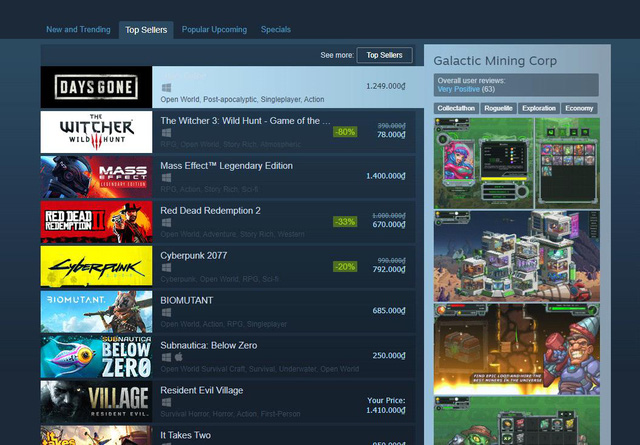Open The Witcher 3 capsule image
The image size is (640, 445).
96,132
